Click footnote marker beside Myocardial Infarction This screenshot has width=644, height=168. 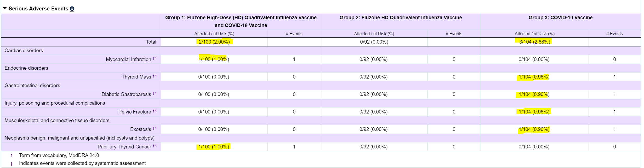[x=155, y=59]
